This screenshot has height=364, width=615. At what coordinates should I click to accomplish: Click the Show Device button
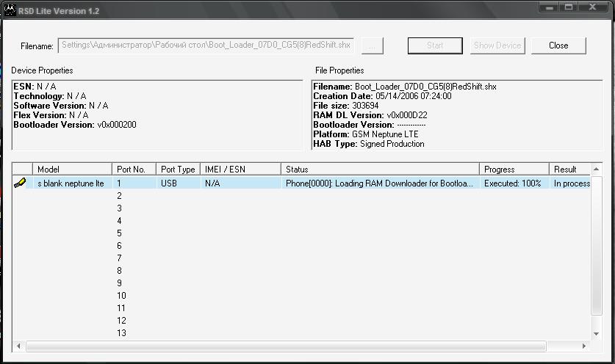click(497, 45)
